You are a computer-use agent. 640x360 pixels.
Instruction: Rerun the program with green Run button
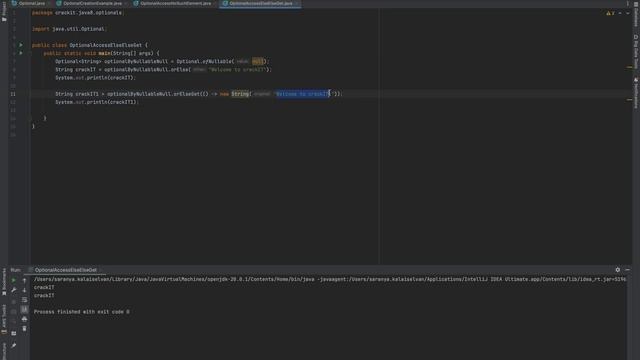13,280
